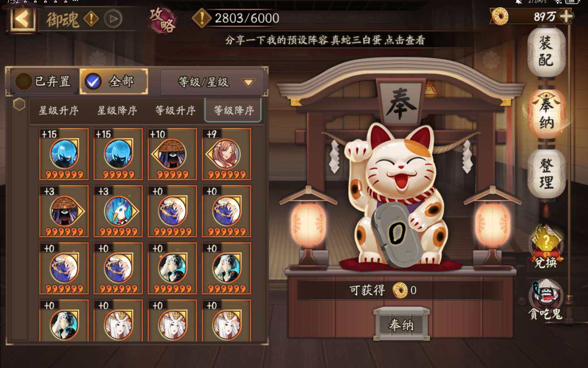Switch to the 整理 lantern tab
588x368 pixels.
(546, 174)
